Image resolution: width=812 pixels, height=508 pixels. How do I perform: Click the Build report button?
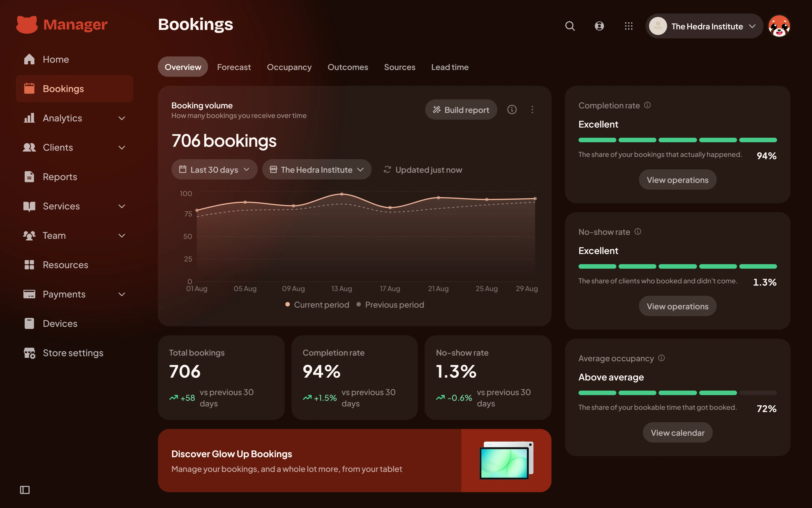461,110
